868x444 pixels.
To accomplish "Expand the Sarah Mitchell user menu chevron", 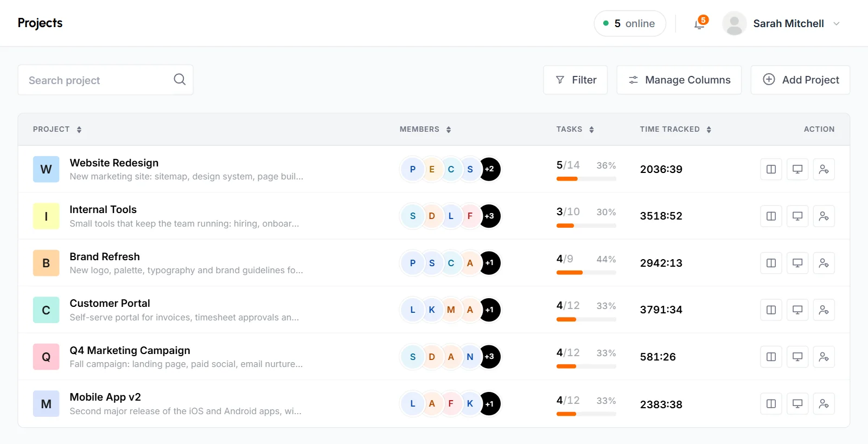I will 837,23.
